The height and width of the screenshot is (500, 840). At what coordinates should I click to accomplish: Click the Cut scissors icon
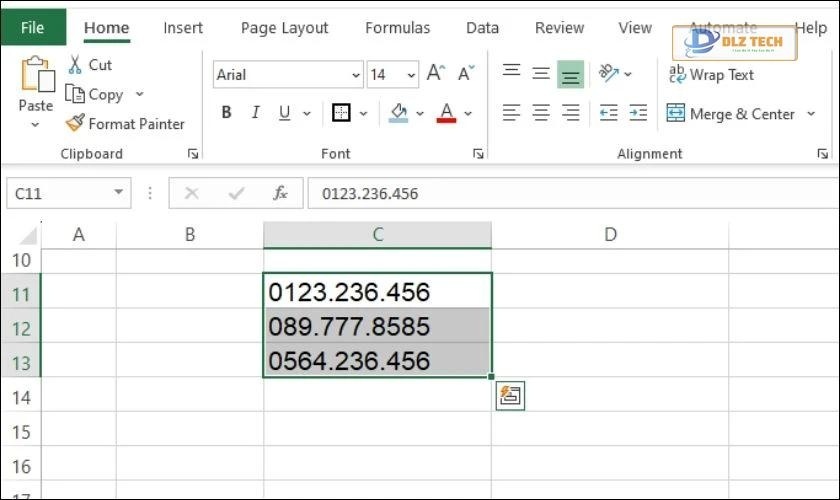[x=75, y=65]
